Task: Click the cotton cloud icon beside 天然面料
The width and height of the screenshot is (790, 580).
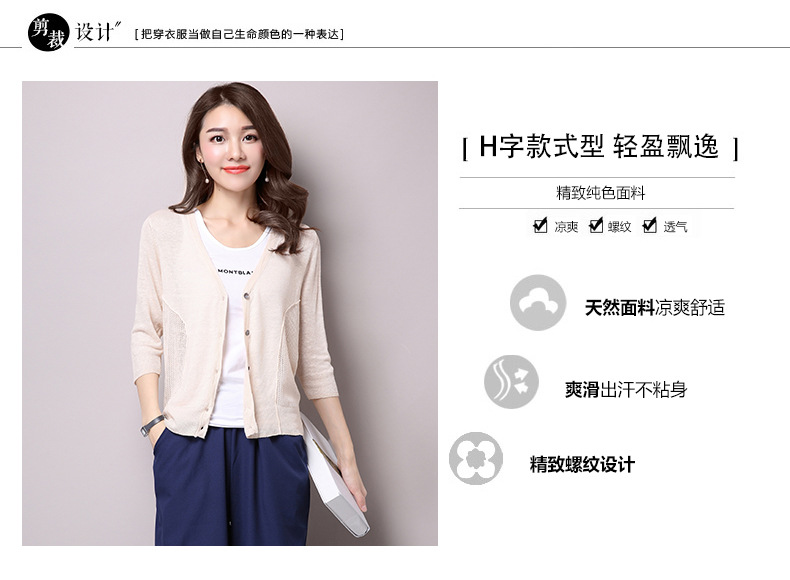Action: pos(538,302)
